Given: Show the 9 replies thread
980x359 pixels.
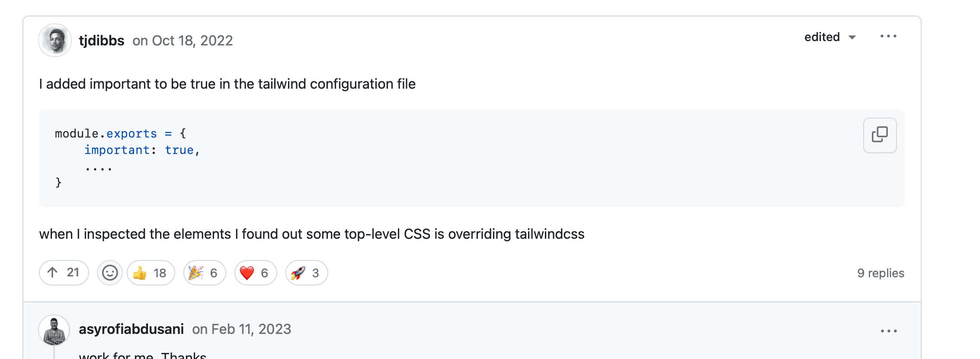Looking at the screenshot, I should click(881, 273).
